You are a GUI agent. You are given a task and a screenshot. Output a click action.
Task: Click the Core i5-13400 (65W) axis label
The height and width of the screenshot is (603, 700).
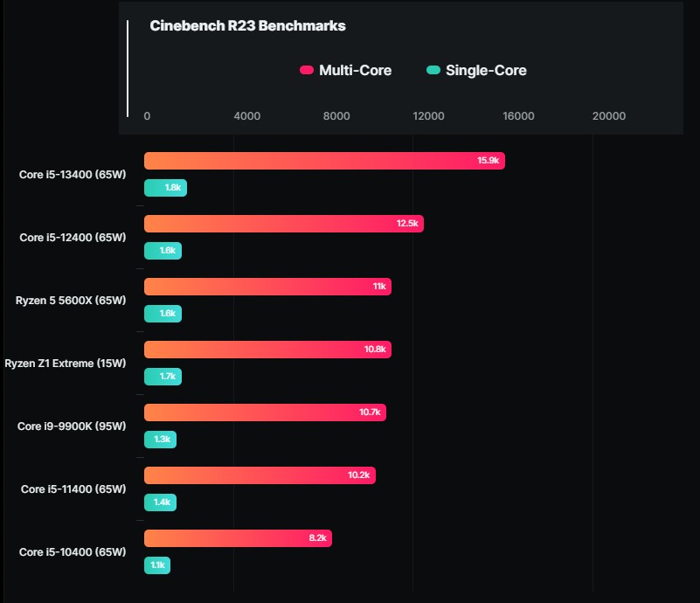[73, 175]
